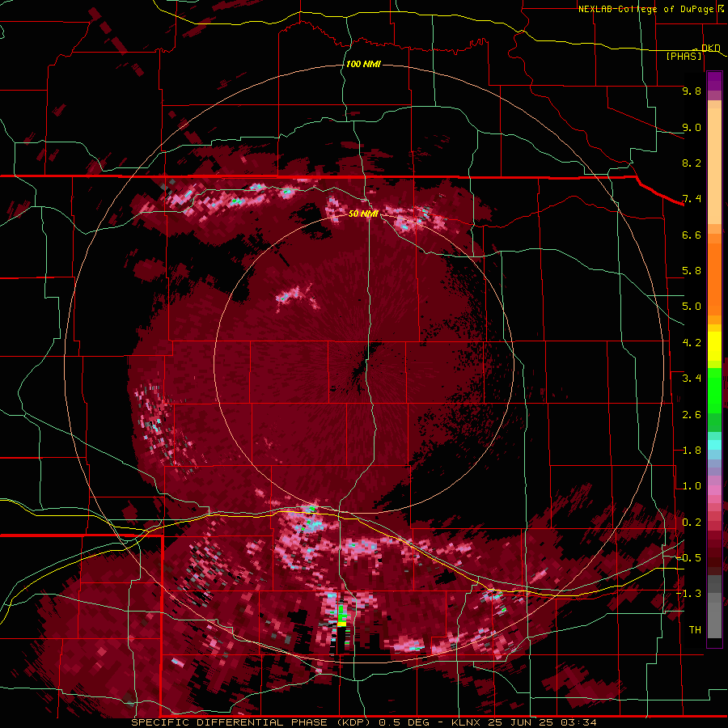Screen dimensions: 728x728
Task: Click the -0.5 scale value
Action: [688, 558]
